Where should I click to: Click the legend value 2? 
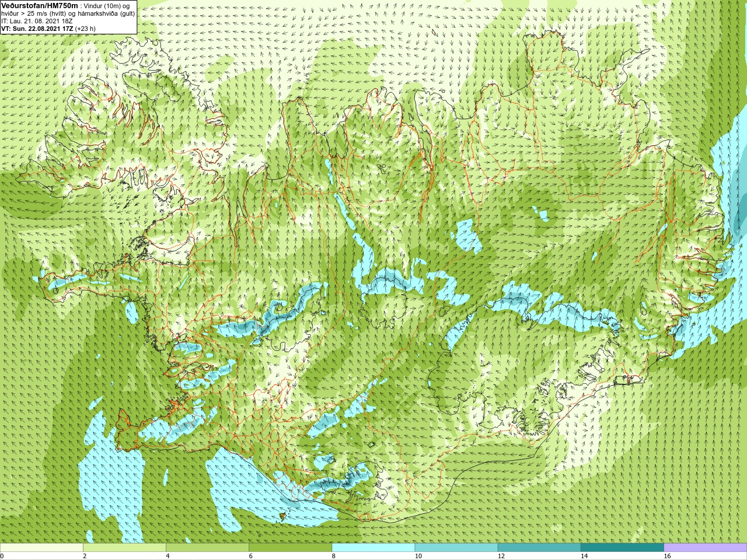point(85,556)
